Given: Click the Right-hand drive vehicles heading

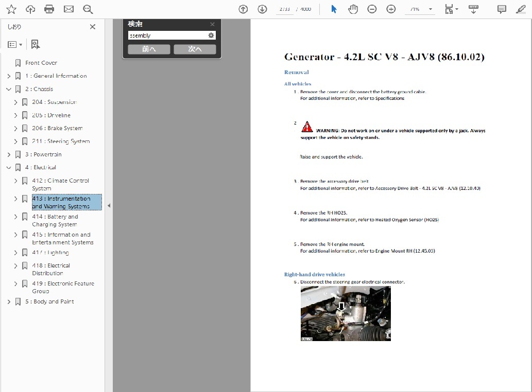Looking at the screenshot, I should point(315,274).
